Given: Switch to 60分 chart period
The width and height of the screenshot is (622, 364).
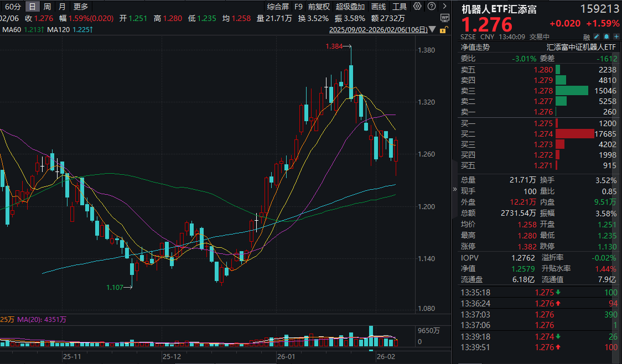Looking at the screenshot, I should click(x=13, y=7).
